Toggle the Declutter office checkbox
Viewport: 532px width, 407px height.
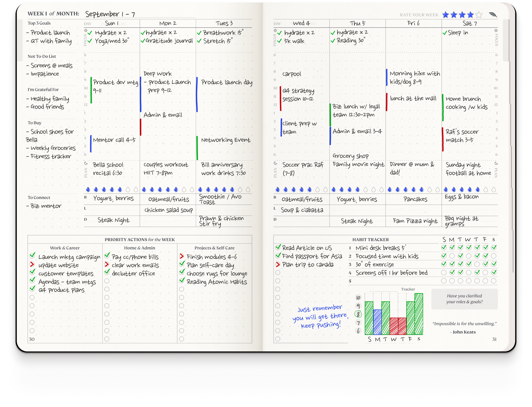point(107,272)
